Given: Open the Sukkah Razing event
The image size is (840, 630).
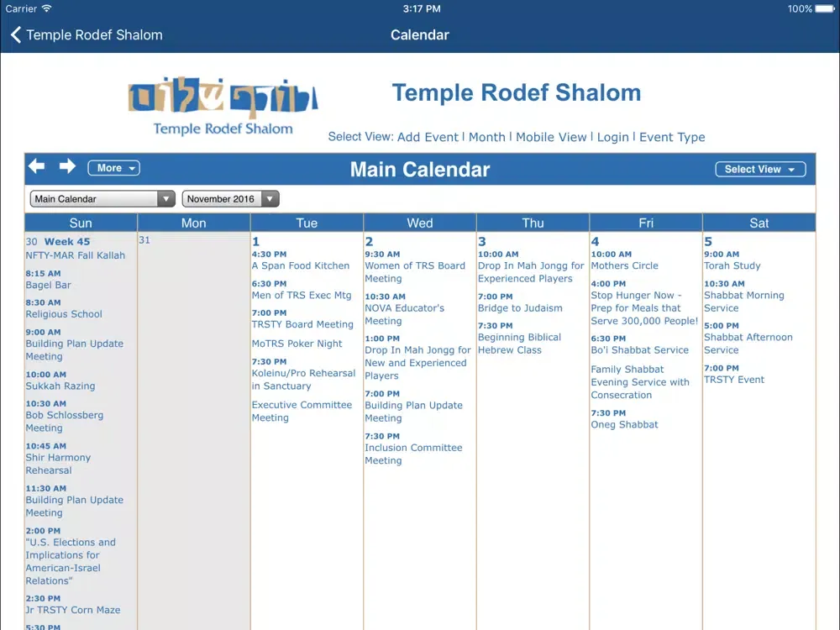Looking at the screenshot, I should pyautogui.click(x=60, y=386).
